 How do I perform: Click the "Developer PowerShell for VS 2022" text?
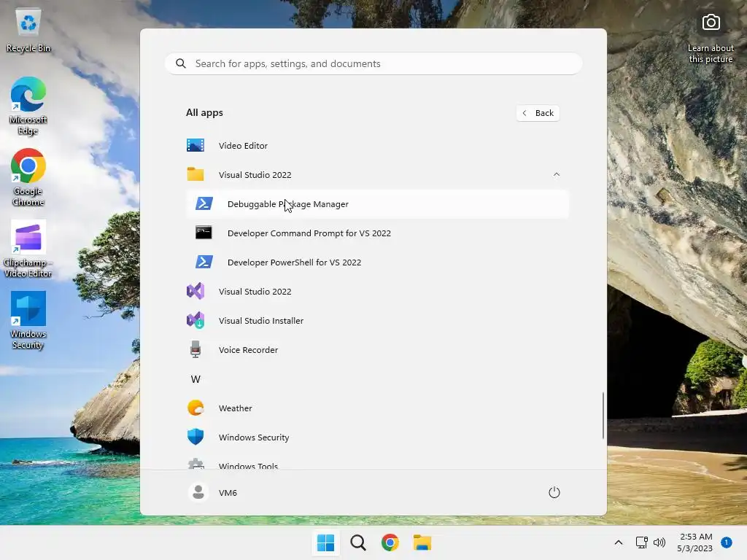(x=295, y=262)
